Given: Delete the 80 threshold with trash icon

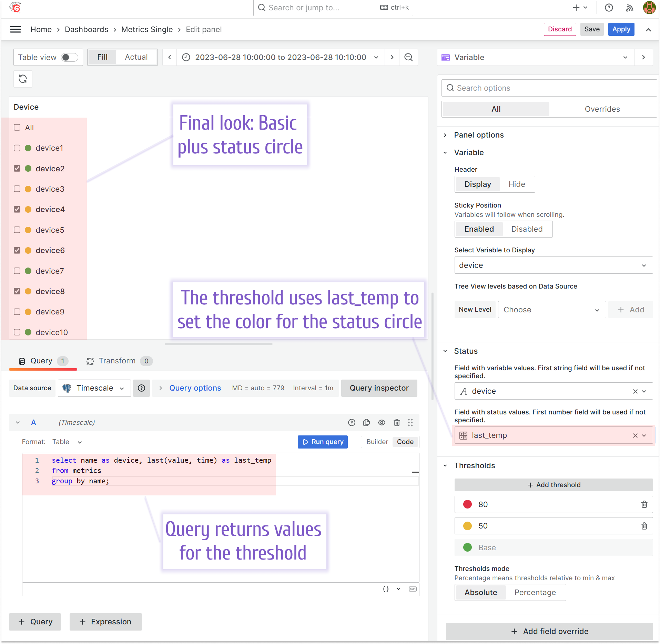Looking at the screenshot, I should (644, 504).
